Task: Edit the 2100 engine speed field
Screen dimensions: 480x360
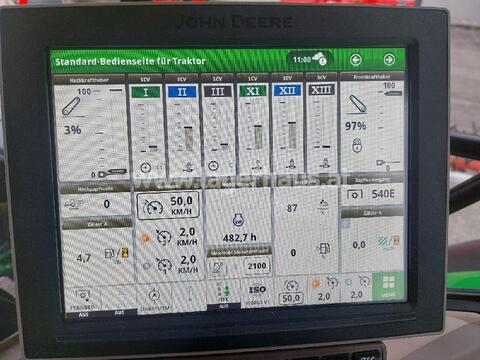Action: coord(257,266)
